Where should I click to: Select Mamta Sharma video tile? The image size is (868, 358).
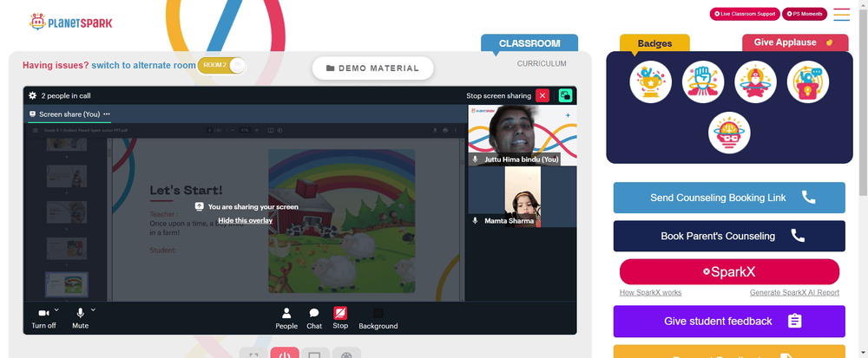pos(523,197)
